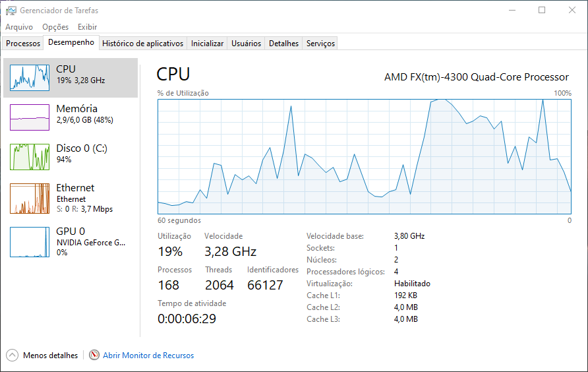Click Abrir Monitor de Recursos link
Screen dimensions: 588x372
coord(148,356)
